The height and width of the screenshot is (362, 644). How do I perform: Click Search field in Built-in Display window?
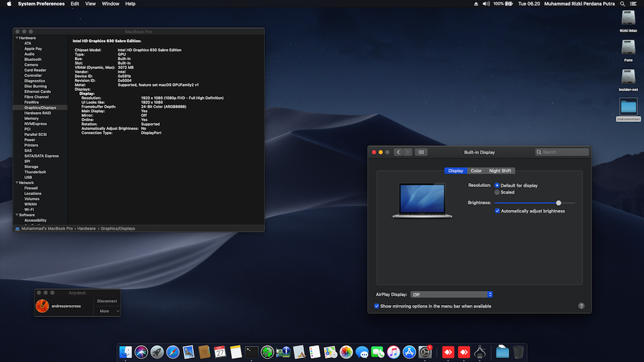click(x=562, y=152)
